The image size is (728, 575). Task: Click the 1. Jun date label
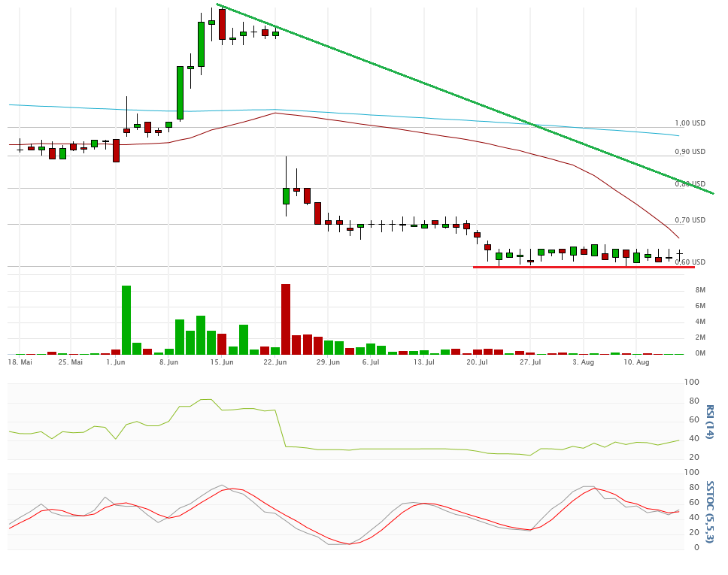(116, 362)
